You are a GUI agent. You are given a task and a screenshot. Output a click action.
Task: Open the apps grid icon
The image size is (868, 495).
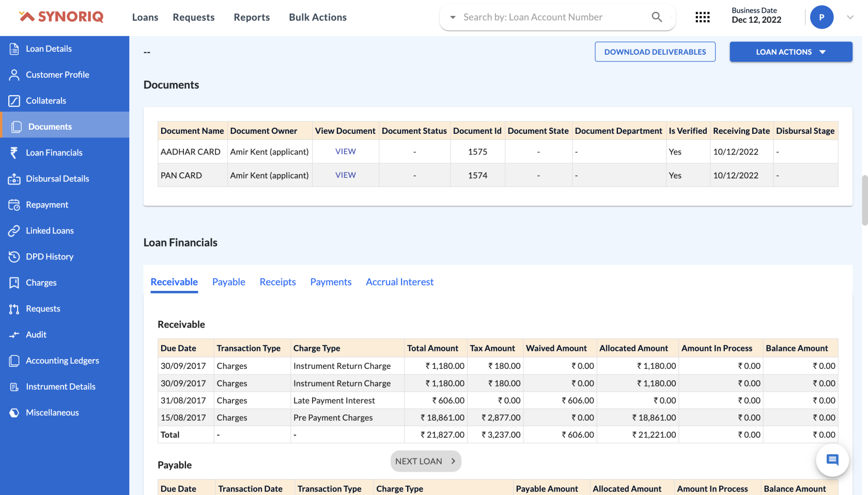[703, 17]
